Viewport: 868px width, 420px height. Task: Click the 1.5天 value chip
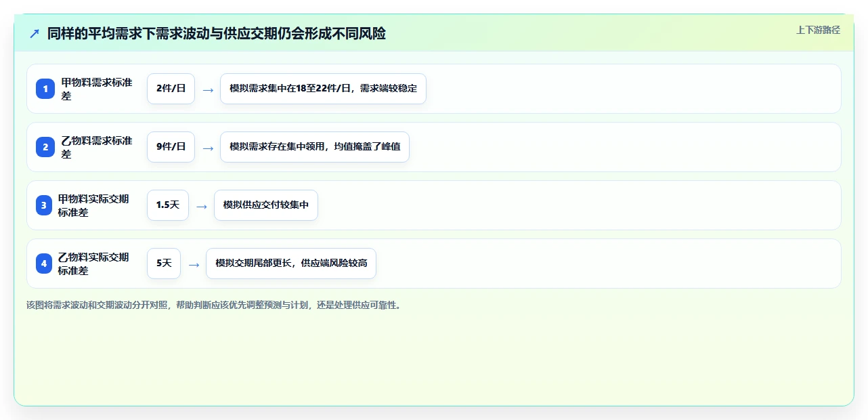coord(168,205)
